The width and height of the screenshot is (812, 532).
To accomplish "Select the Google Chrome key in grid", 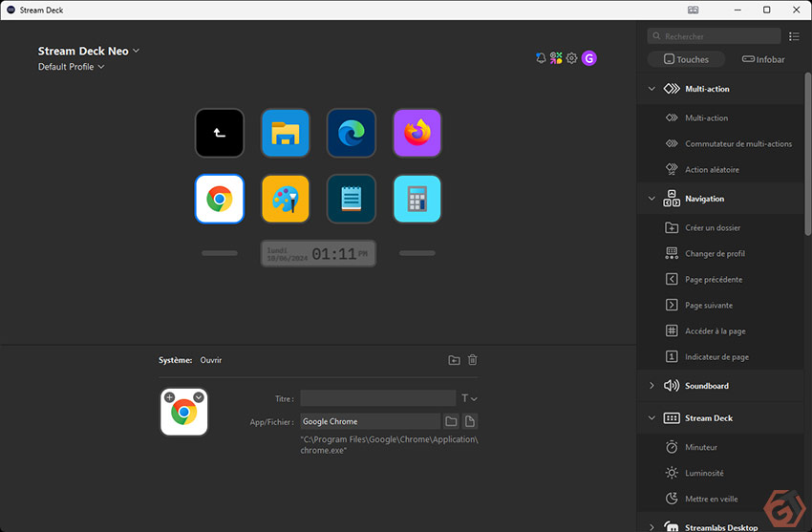I will [220, 199].
